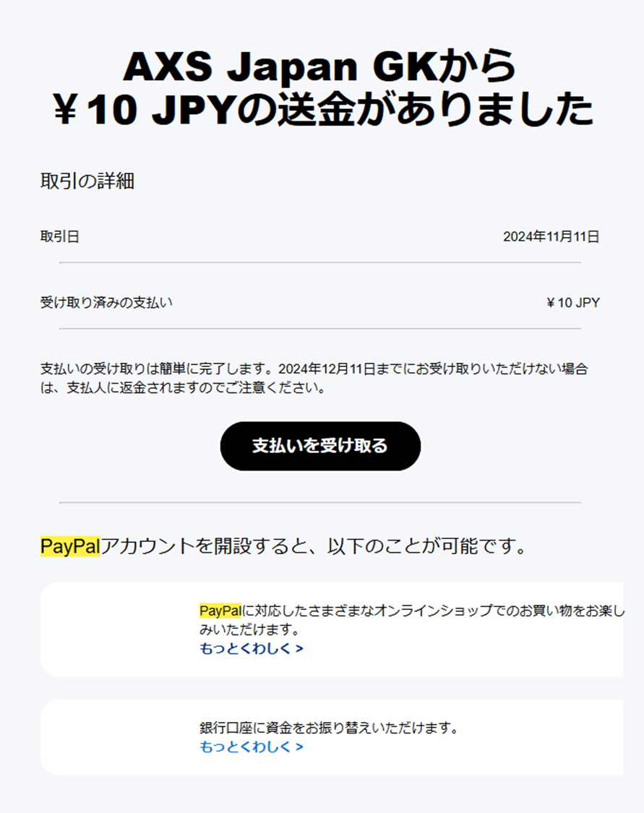Click the アカウントを開設すると heading text
The width and height of the screenshot is (644, 813).
pos(314,546)
